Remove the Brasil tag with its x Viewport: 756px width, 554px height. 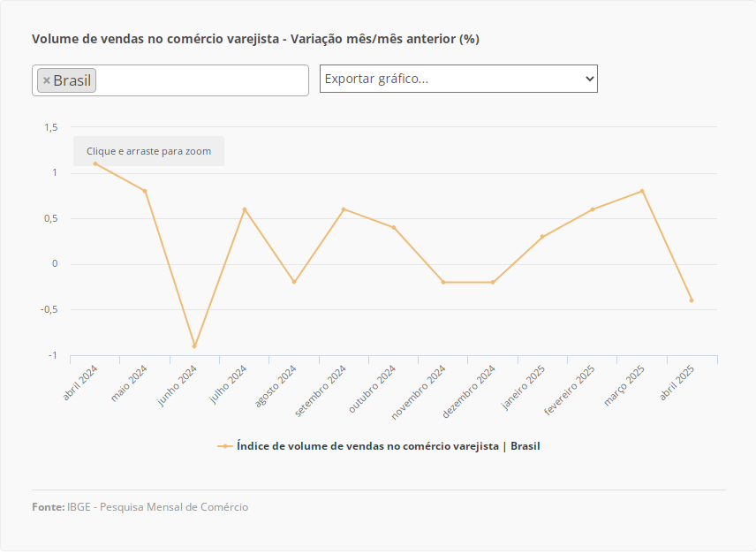click(47, 80)
